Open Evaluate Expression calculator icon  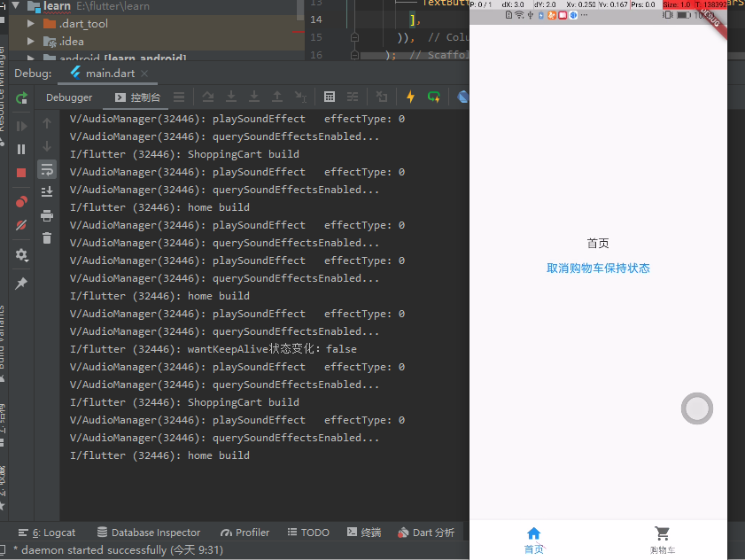330,97
